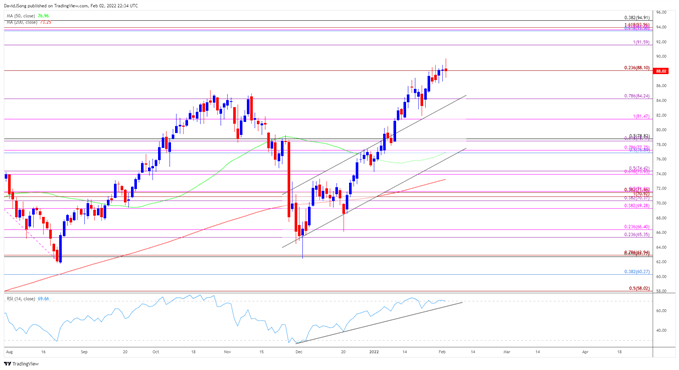679x370 pixels.
Task: Click the MA 50 value 76.96
Action: coord(43,16)
